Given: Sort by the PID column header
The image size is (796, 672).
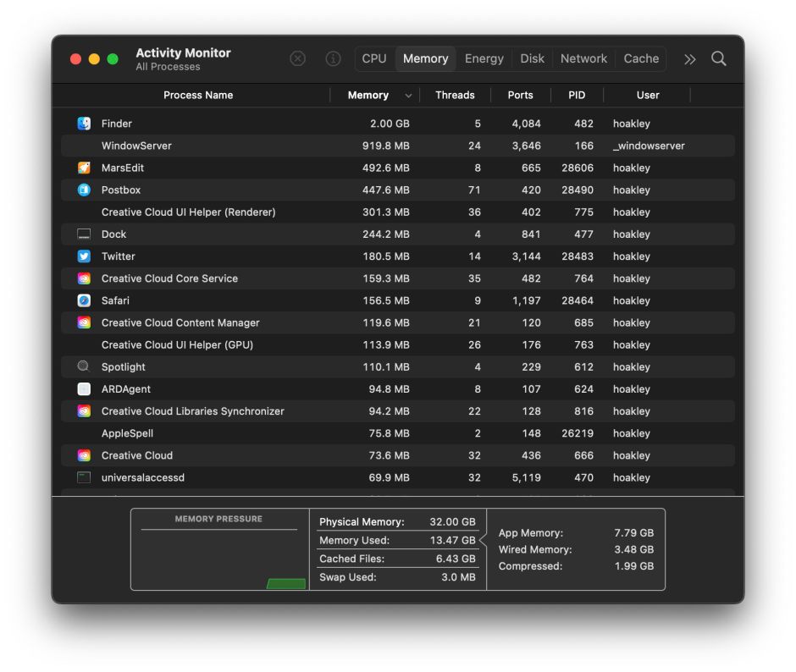Looking at the screenshot, I should point(577,95).
